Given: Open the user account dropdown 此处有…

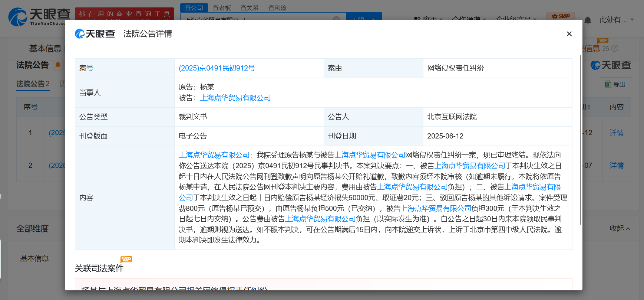Looking at the screenshot, I should [617, 20].
